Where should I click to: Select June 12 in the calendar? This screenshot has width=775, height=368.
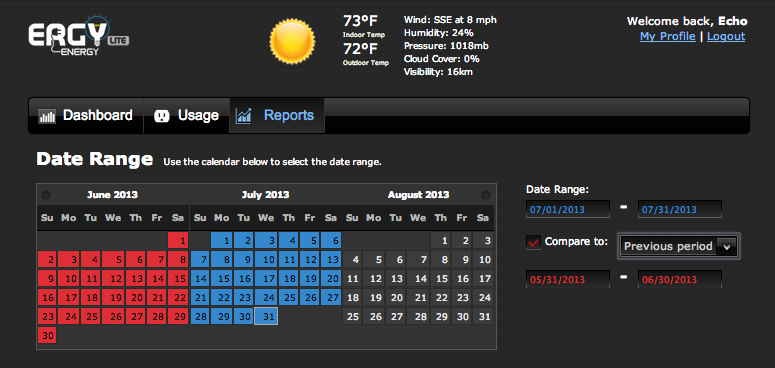click(x=114, y=279)
